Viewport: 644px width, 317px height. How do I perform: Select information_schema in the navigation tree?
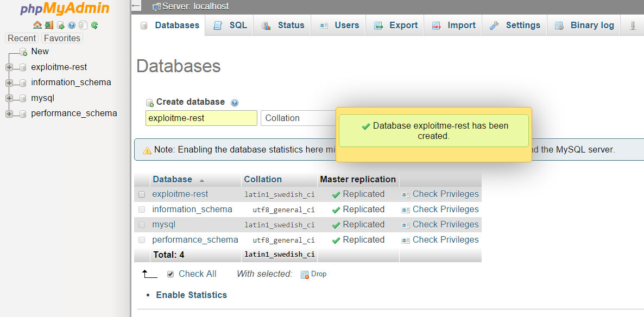tap(71, 83)
